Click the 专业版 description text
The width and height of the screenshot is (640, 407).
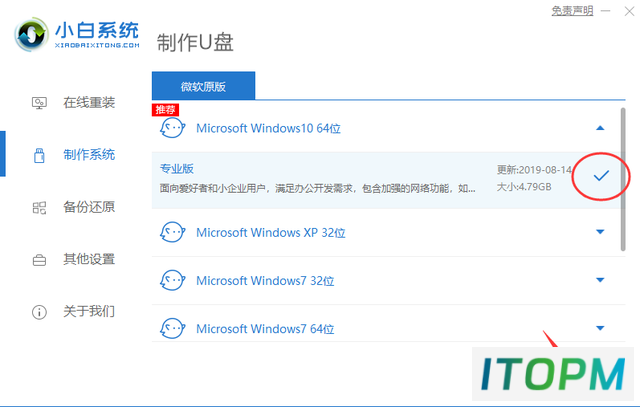317,188
